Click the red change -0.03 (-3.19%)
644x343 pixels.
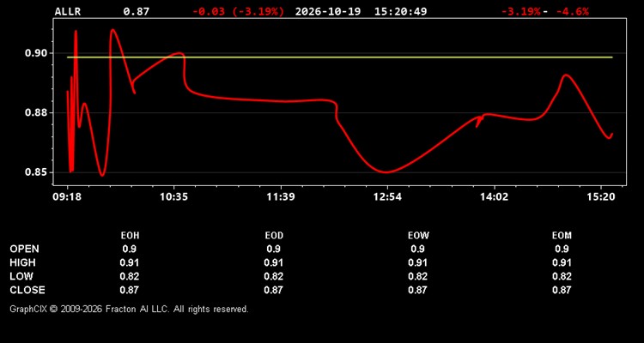238,11
